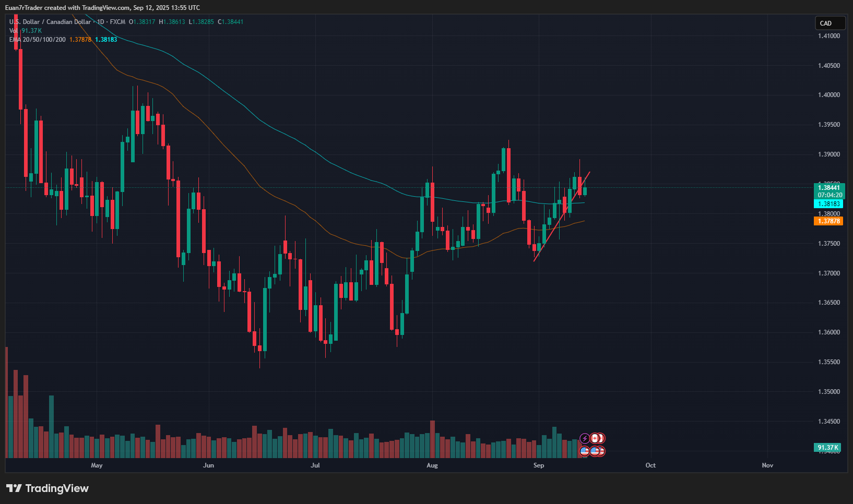Click the Jul label on time axis
The image size is (853, 504).
(x=315, y=465)
